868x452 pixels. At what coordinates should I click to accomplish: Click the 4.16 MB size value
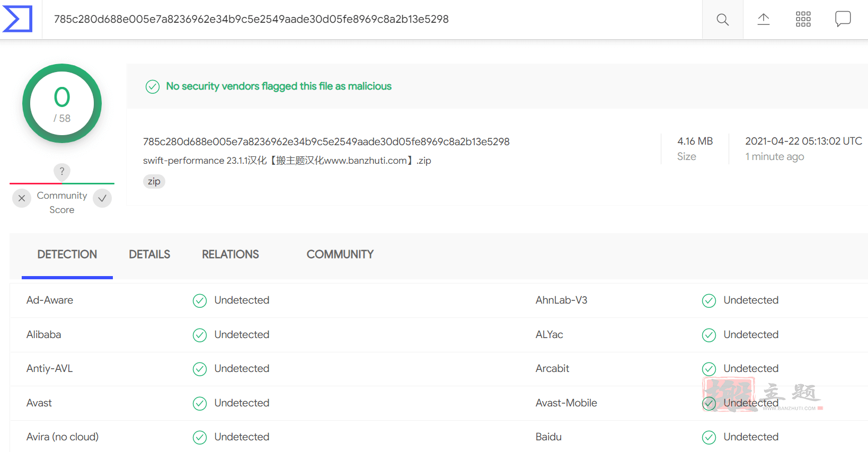tap(695, 141)
